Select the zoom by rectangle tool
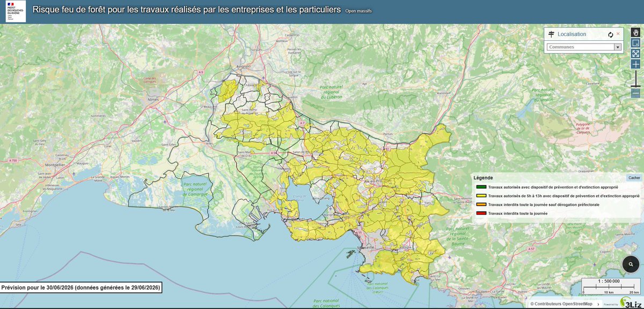Viewport: 644px width, 309px height. [x=635, y=43]
